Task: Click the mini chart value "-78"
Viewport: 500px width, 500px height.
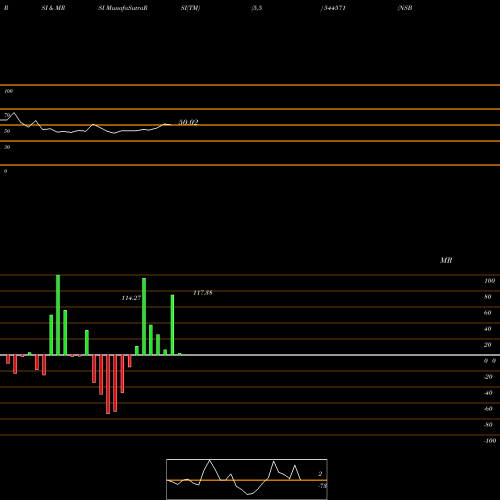Action: pos(322,486)
